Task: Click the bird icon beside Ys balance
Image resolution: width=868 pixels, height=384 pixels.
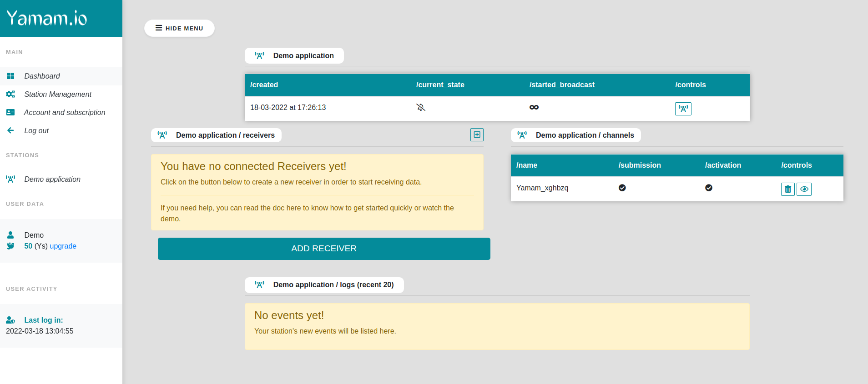Action: click(x=10, y=246)
